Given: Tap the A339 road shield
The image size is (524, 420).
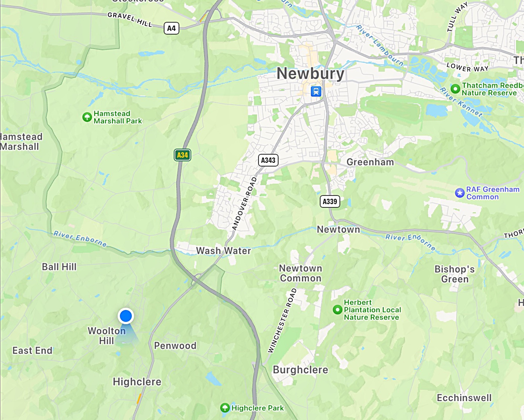Looking at the screenshot, I should [x=330, y=201].
